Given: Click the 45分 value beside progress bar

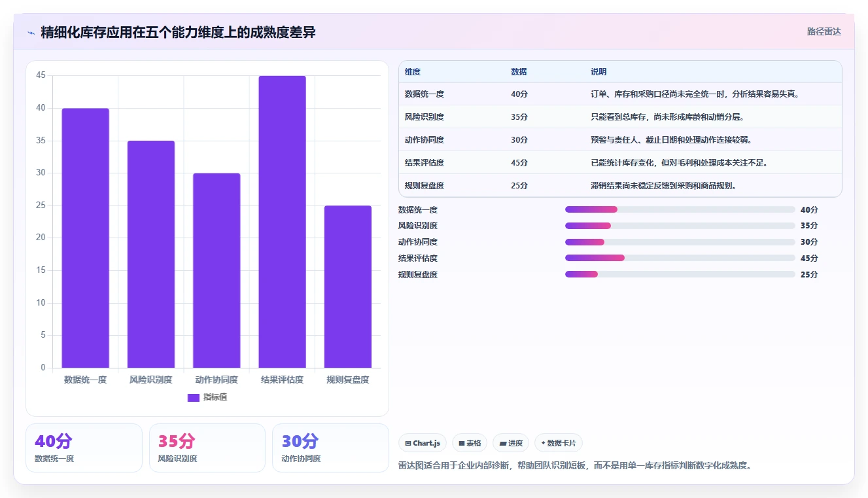Looking at the screenshot, I should pos(809,258).
